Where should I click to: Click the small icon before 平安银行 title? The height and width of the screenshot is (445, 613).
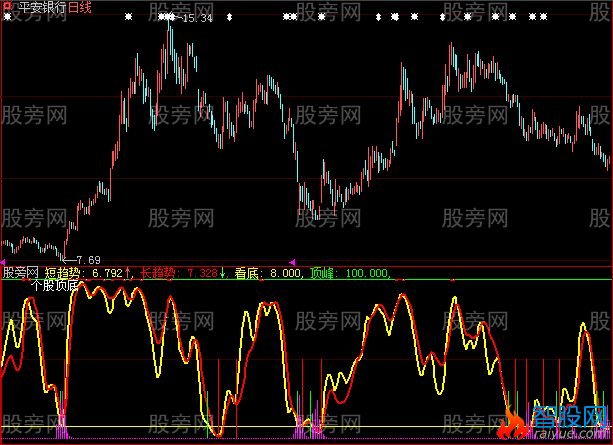(x=6, y=6)
